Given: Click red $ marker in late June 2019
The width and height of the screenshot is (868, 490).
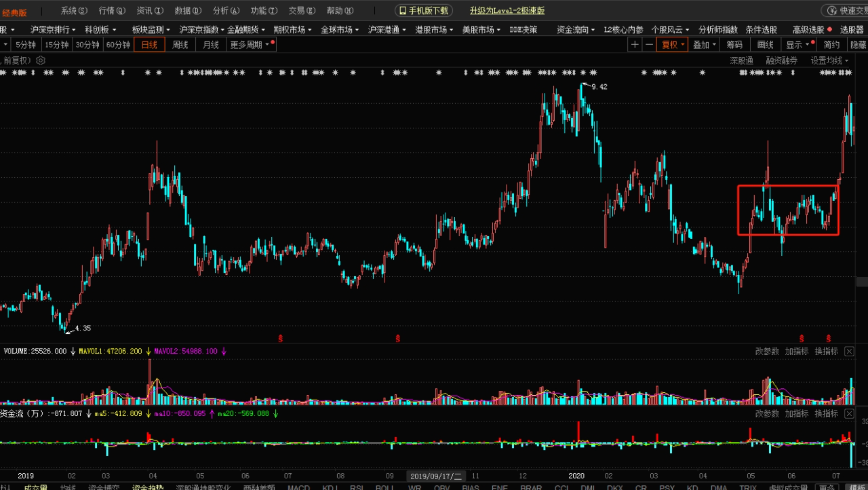Looking at the screenshot, I should point(281,337).
